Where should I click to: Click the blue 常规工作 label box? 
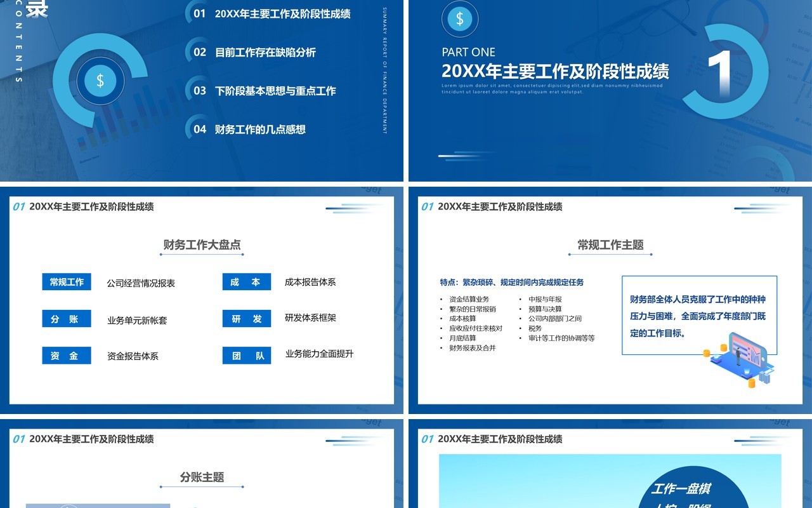pyautogui.click(x=67, y=282)
